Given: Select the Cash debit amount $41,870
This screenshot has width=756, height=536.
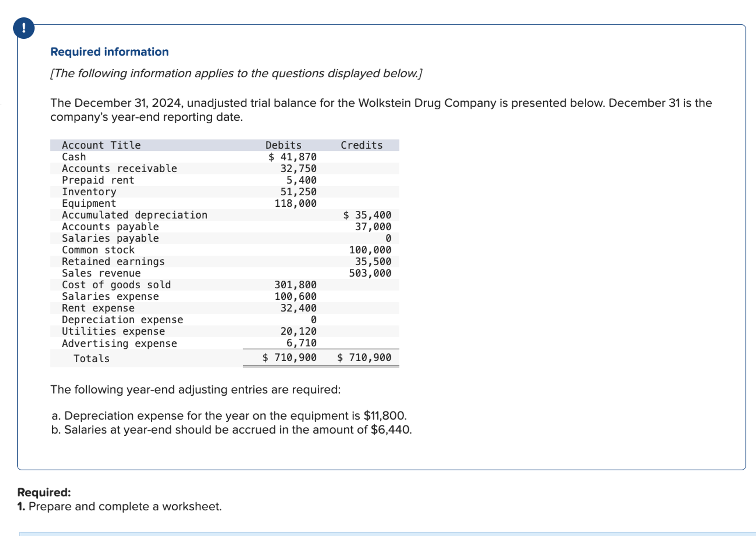Looking at the screenshot, I should click(293, 157).
